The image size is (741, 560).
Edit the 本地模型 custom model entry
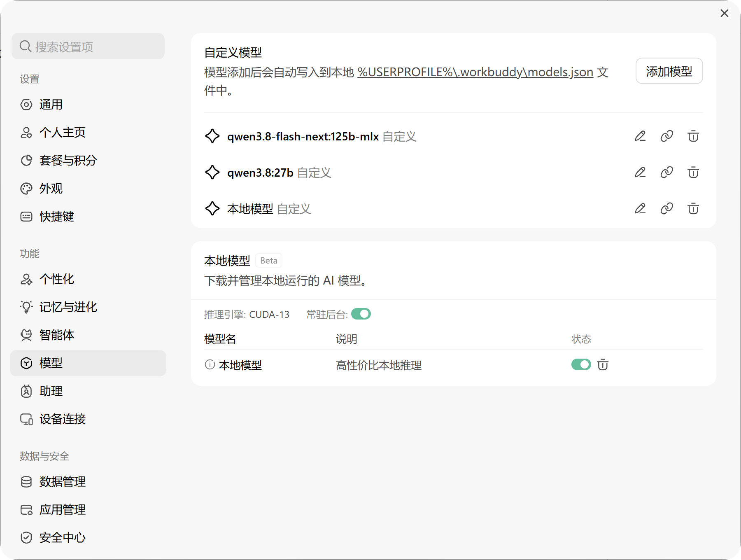tap(640, 209)
